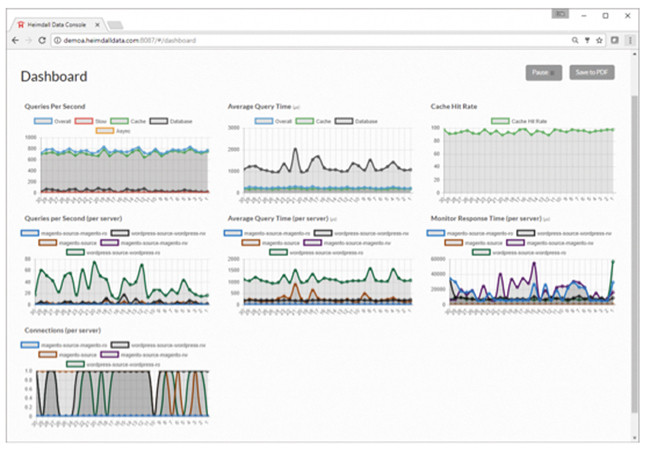
Task: Reload the dashboard page
Action: (x=42, y=40)
